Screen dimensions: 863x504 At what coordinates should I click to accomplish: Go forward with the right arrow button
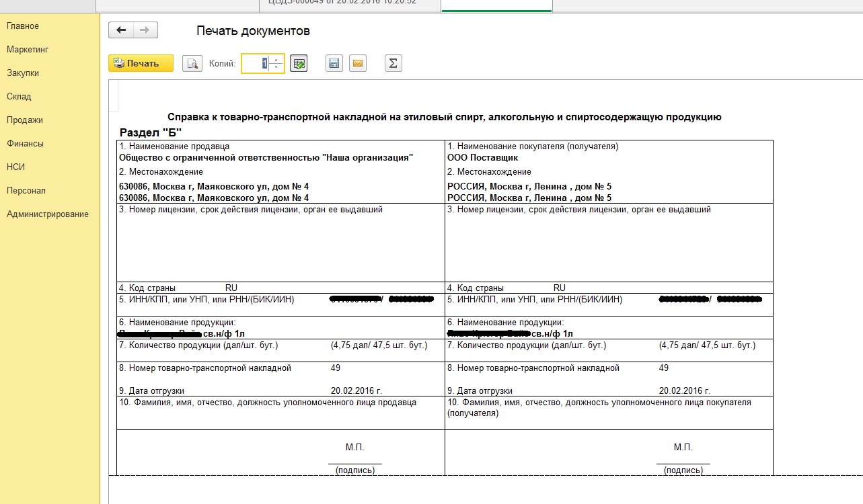[145, 30]
